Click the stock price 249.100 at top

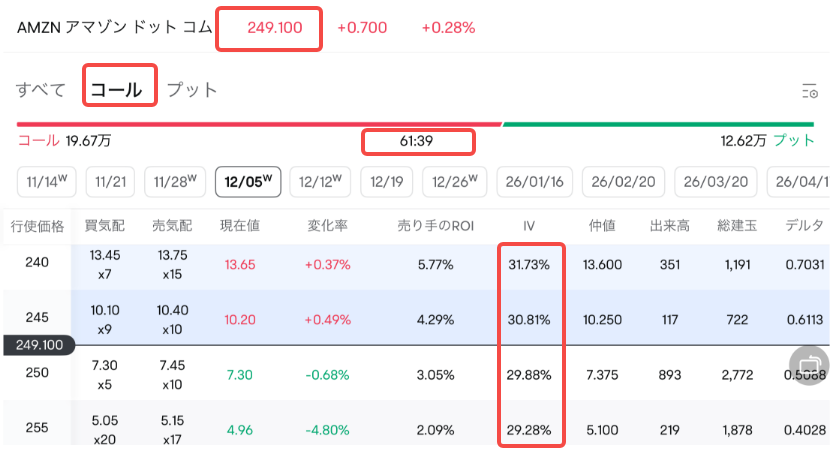[x=275, y=28]
